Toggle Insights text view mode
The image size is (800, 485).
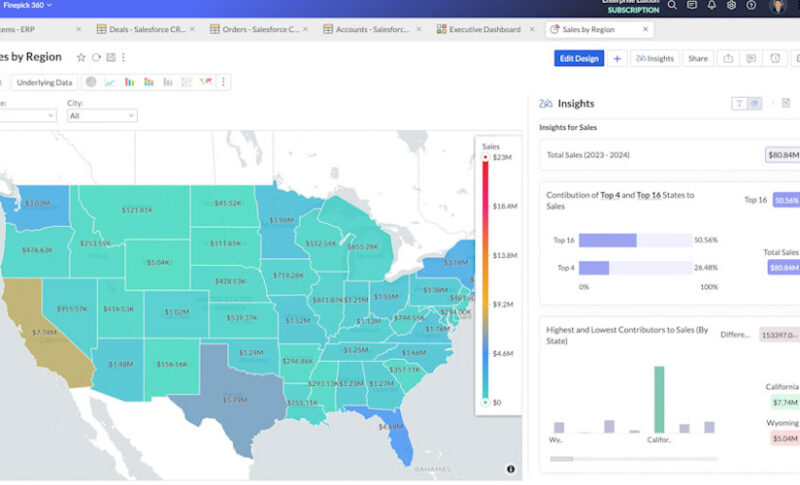click(739, 104)
